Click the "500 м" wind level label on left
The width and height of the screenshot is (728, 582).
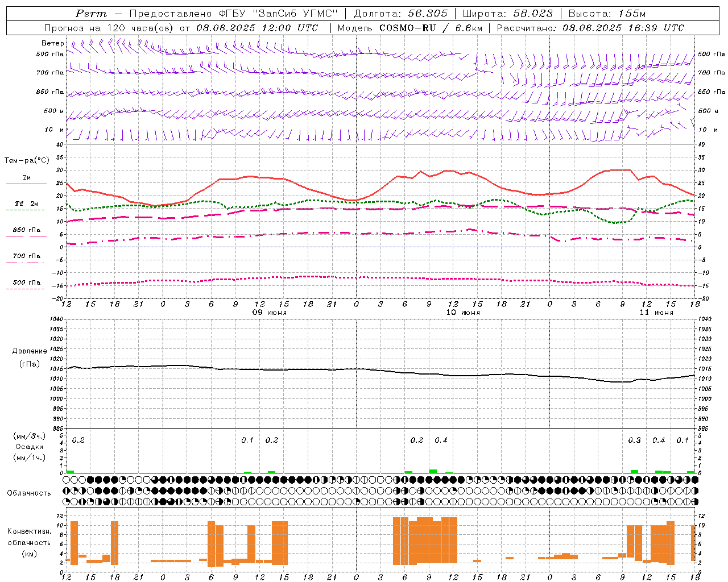coord(55,111)
